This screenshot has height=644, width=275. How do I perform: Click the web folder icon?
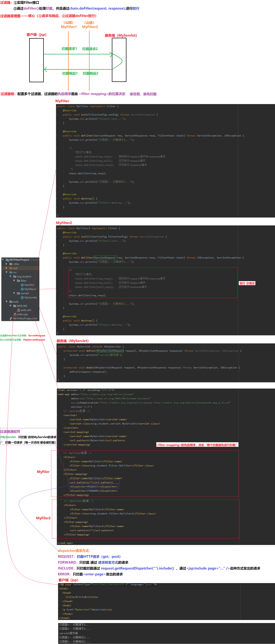[11, 302]
